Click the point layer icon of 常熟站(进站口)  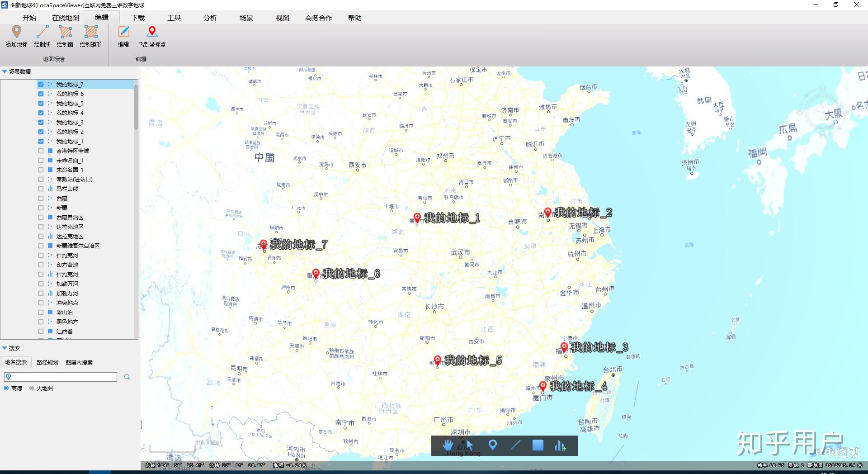(x=50, y=179)
